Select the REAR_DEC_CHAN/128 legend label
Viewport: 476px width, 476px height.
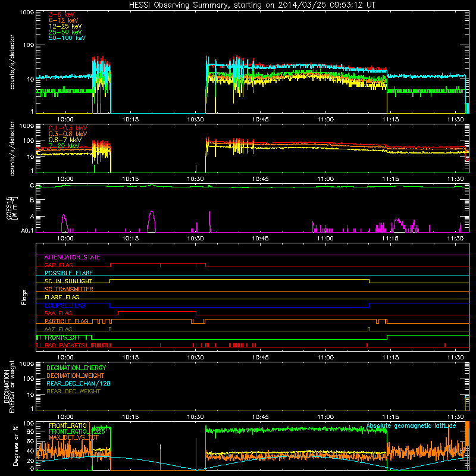point(79,383)
